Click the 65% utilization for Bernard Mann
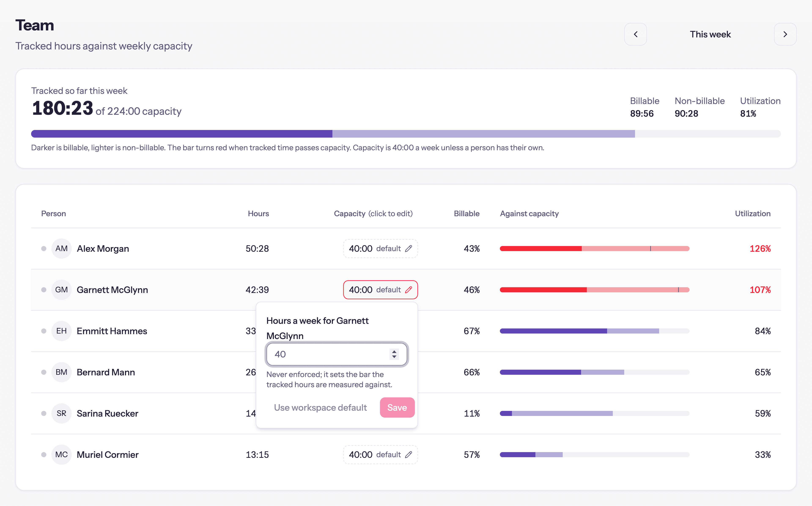 tap(763, 372)
